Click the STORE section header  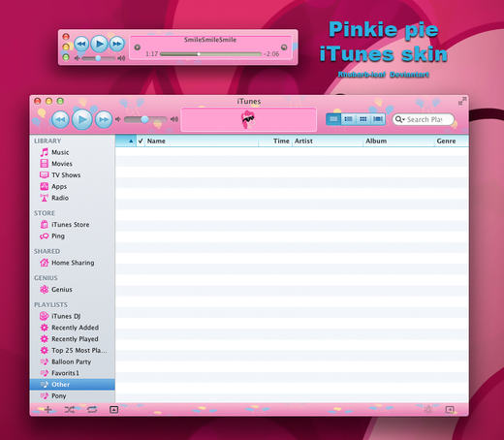tap(45, 213)
